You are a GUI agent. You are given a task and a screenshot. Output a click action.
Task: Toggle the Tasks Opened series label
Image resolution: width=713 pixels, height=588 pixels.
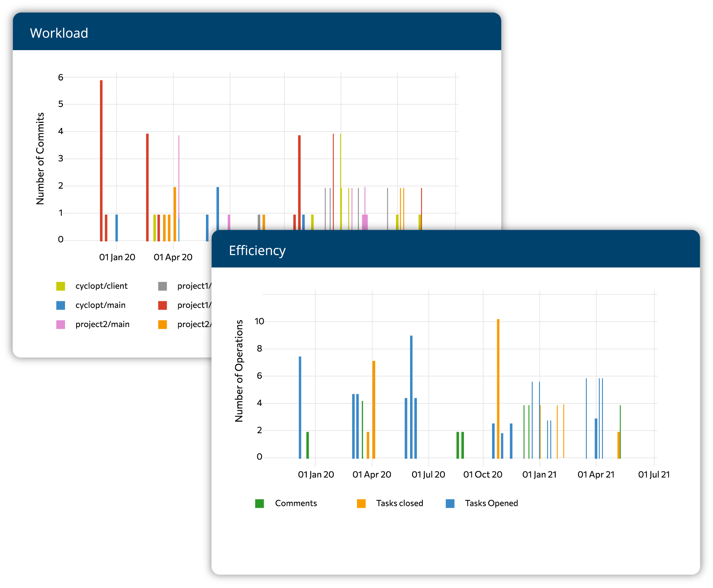(x=491, y=503)
